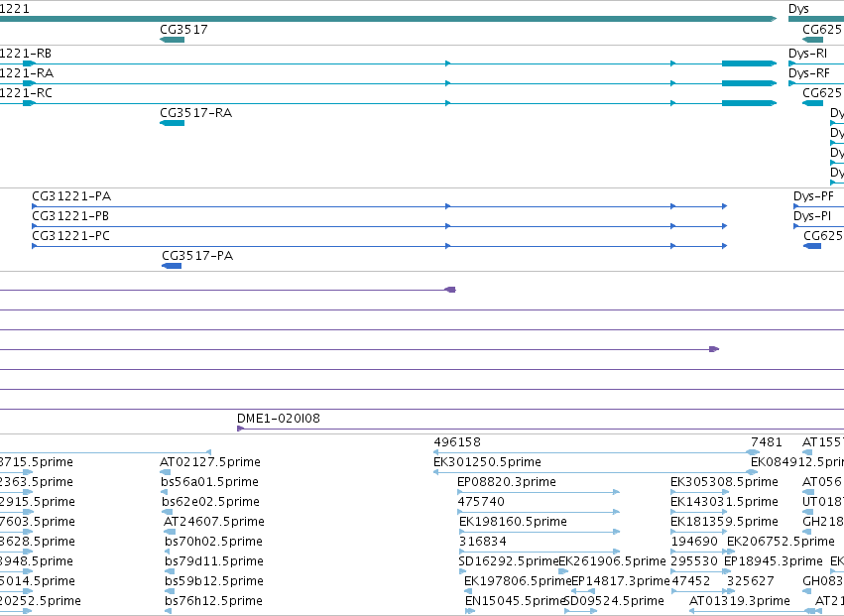Select EK301250.5prime EST label
The height and width of the screenshot is (616, 844).
[487, 462]
